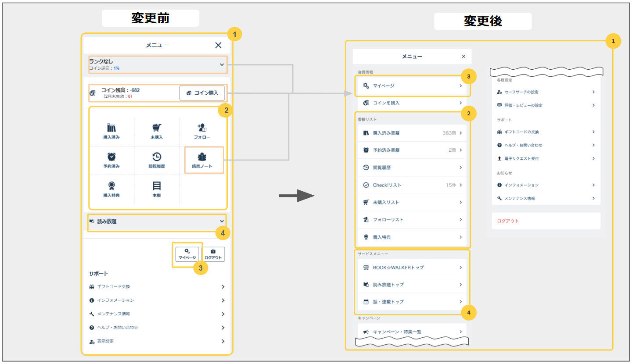This screenshot has width=632, height=364.
Task: Open ギフトコード交換 in old support list
Action: point(157,287)
